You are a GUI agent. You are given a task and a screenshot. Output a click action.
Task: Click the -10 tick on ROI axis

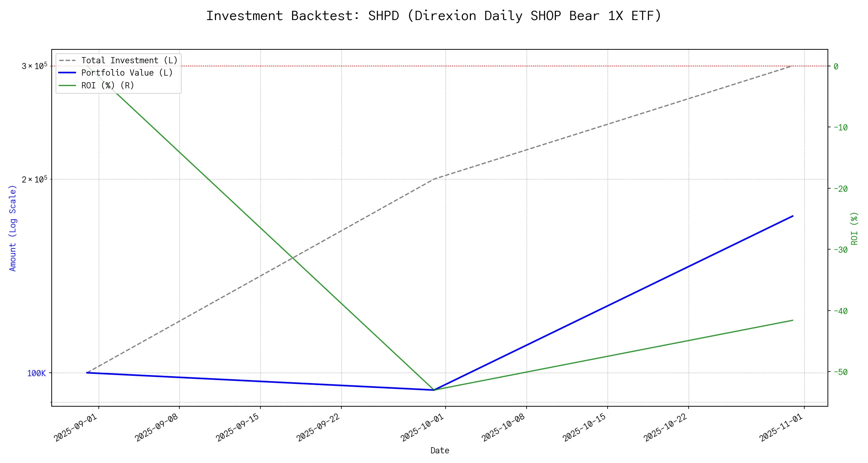(x=841, y=127)
